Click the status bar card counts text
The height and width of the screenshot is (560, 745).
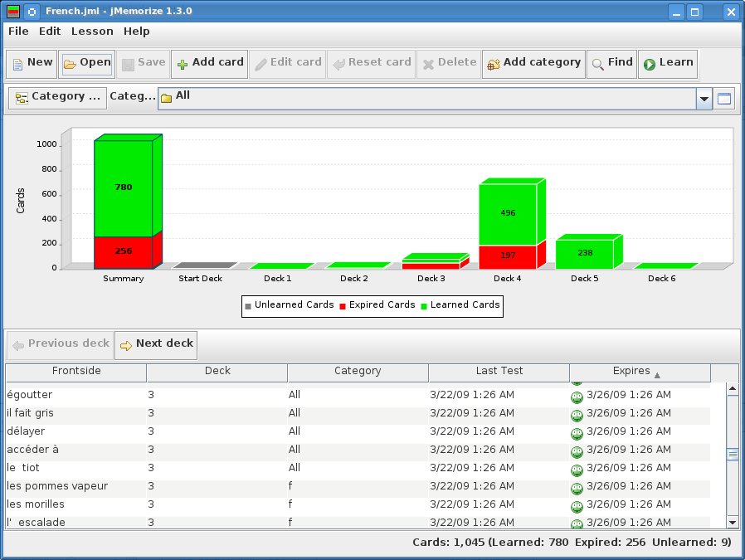[x=572, y=543]
